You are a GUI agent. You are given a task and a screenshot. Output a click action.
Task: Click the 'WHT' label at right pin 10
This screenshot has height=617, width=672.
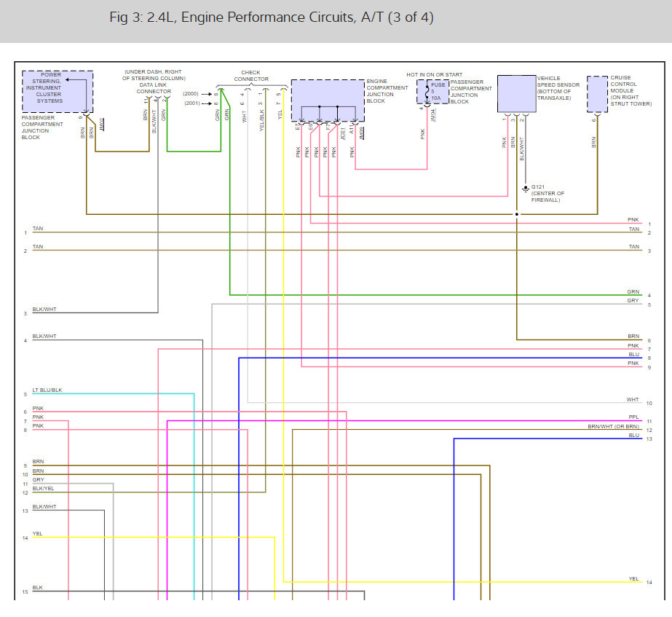[633, 400]
